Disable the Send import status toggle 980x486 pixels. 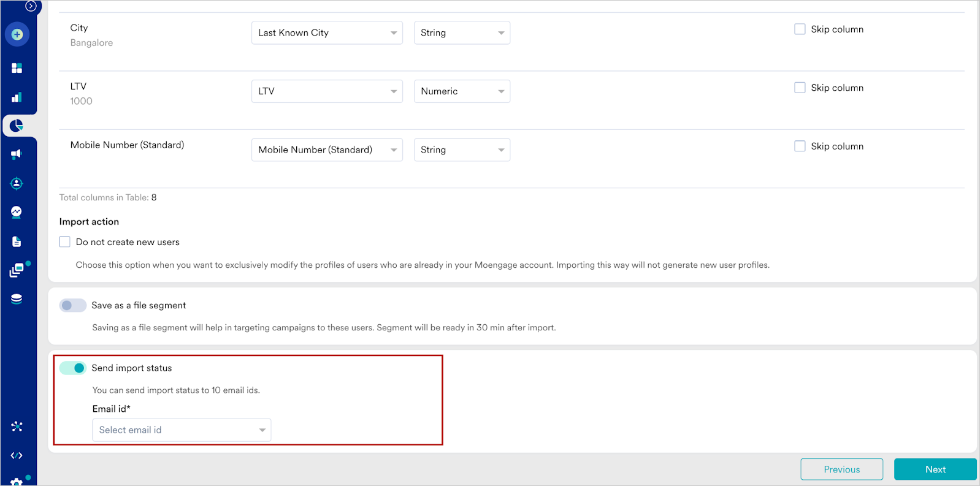coord(72,368)
